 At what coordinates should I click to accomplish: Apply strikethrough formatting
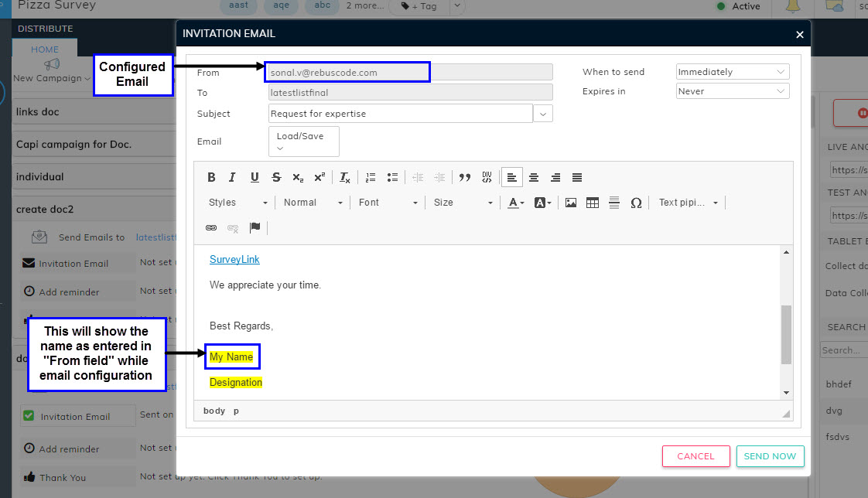[276, 177]
